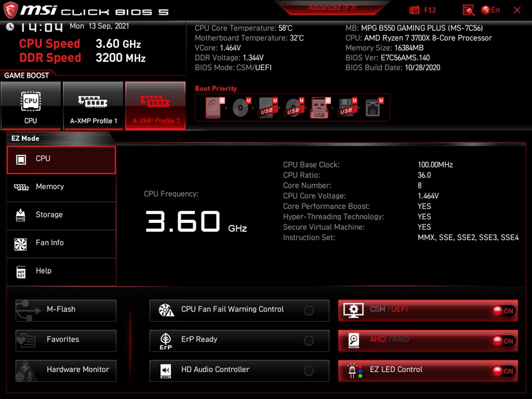Click the hot key icon beside Help
The width and height of the screenshot is (532, 399).
[21, 272]
